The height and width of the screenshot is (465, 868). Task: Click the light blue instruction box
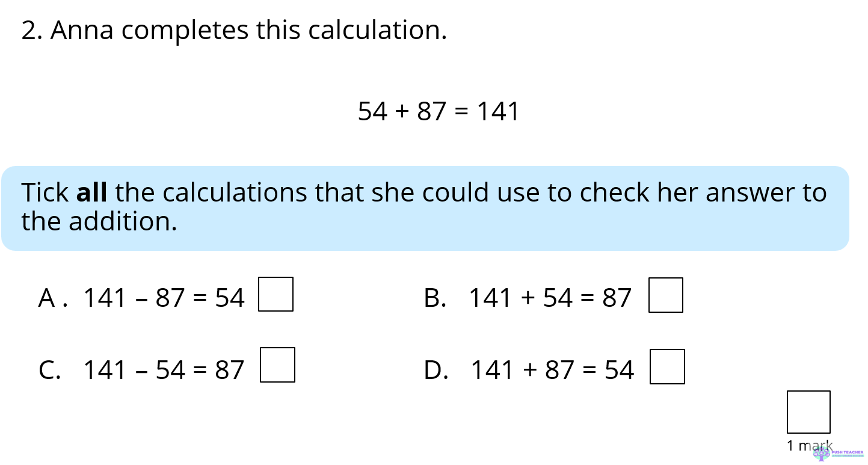425,208
